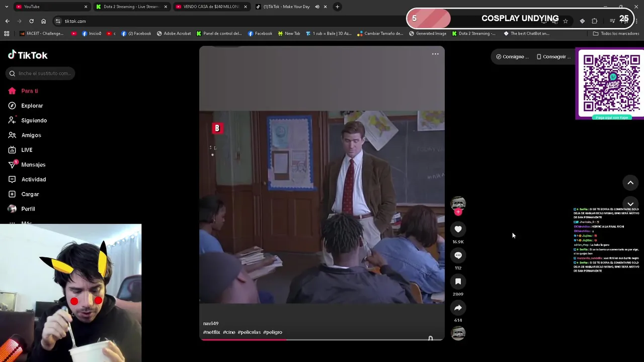Open Todos los marcadores folder
Viewport: 644px width, 362px height.
[616, 34]
